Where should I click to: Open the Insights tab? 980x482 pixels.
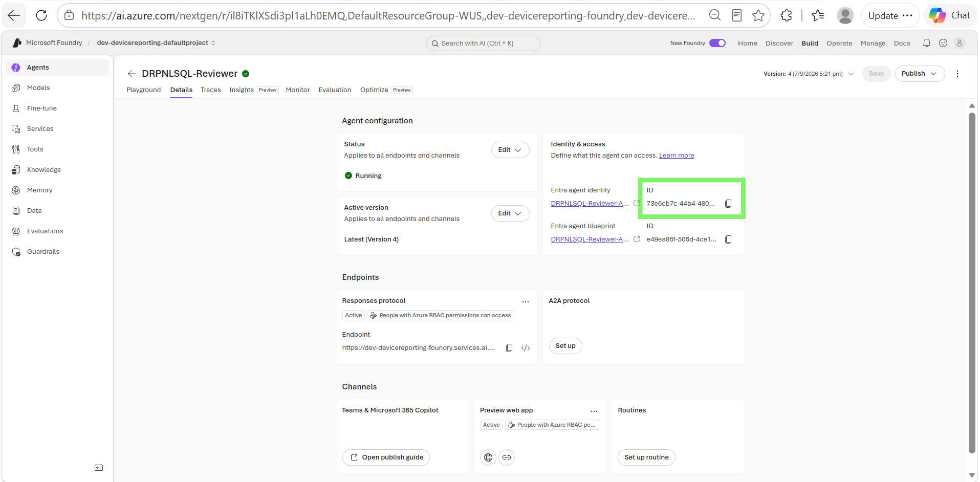pos(242,90)
